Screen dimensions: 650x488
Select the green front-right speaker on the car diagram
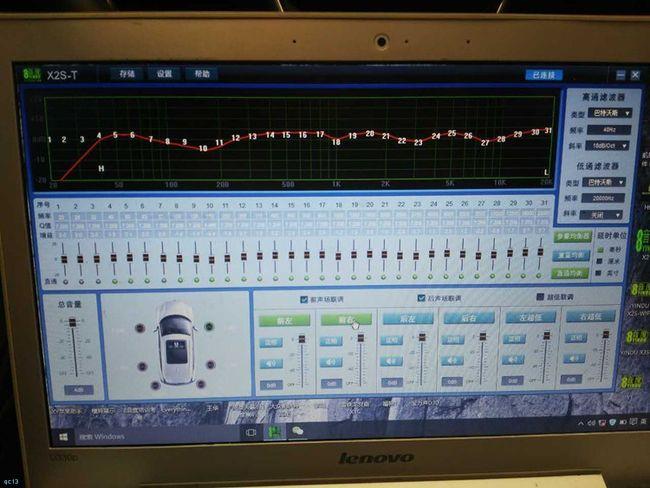[x=209, y=327]
